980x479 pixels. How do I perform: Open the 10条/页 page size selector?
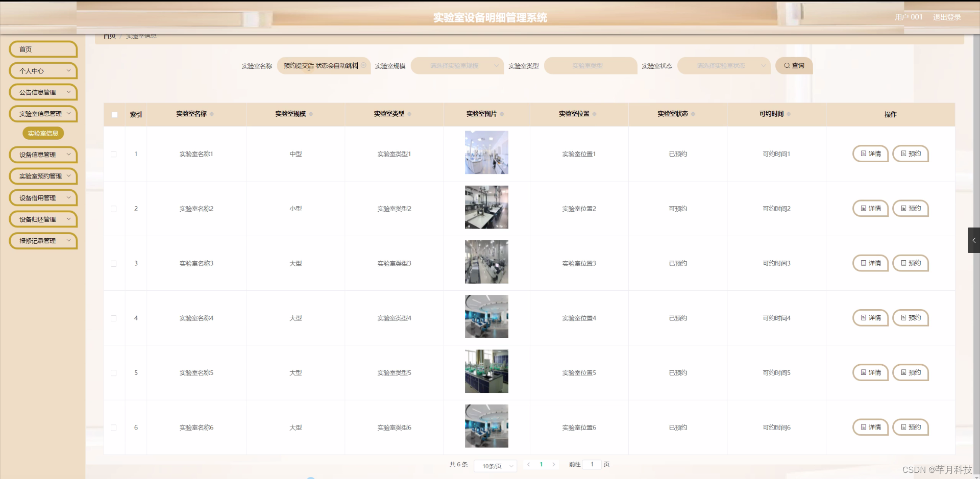(495, 466)
